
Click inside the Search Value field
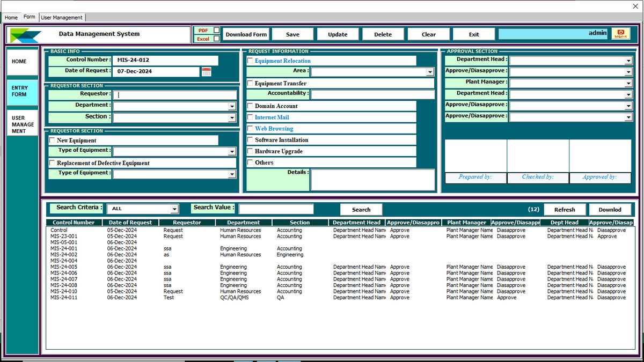pos(275,209)
